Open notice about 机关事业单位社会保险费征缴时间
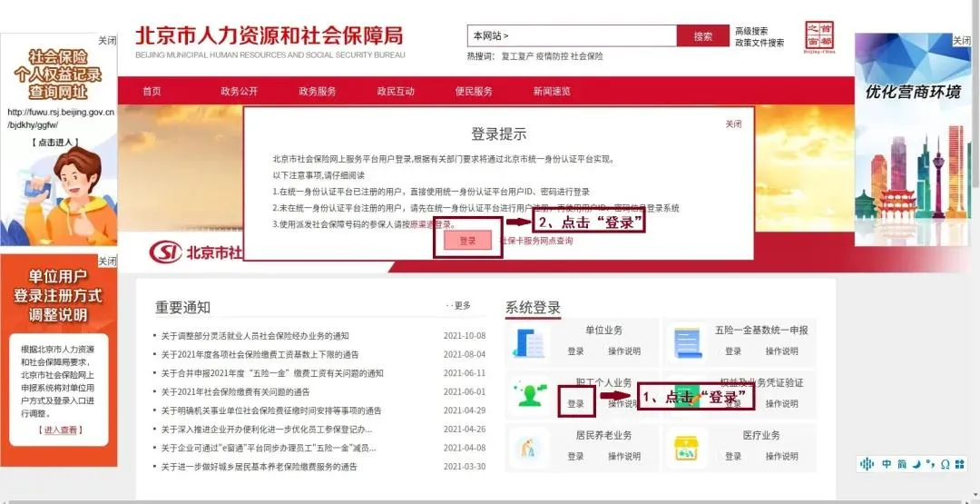 click(x=271, y=410)
